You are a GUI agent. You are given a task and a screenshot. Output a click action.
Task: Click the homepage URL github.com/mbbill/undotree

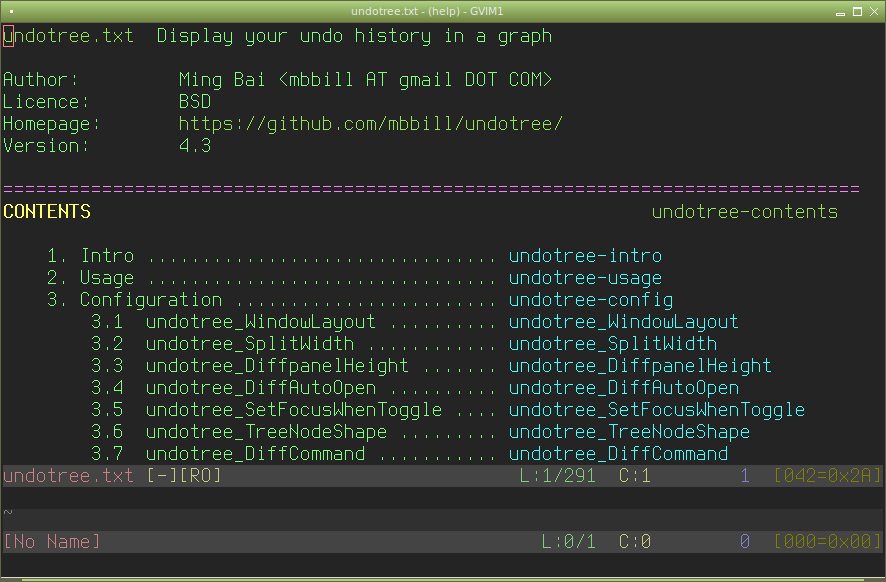point(371,123)
